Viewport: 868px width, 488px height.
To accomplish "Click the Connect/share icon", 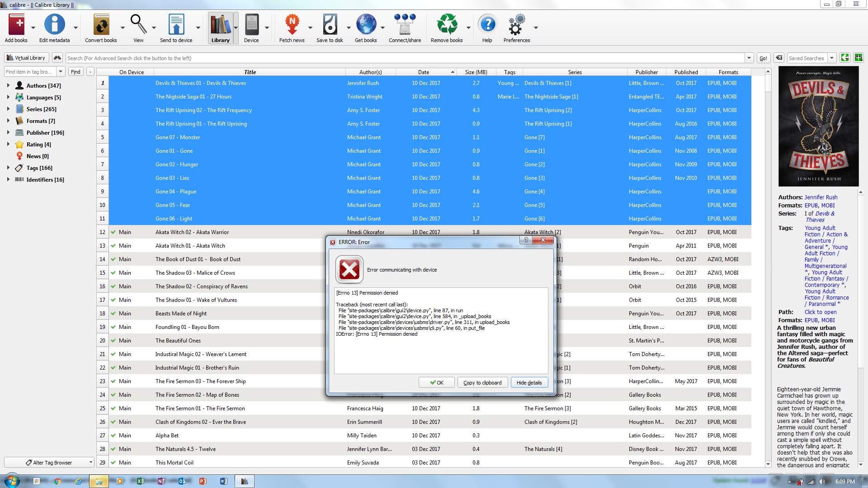I will (405, 25).
